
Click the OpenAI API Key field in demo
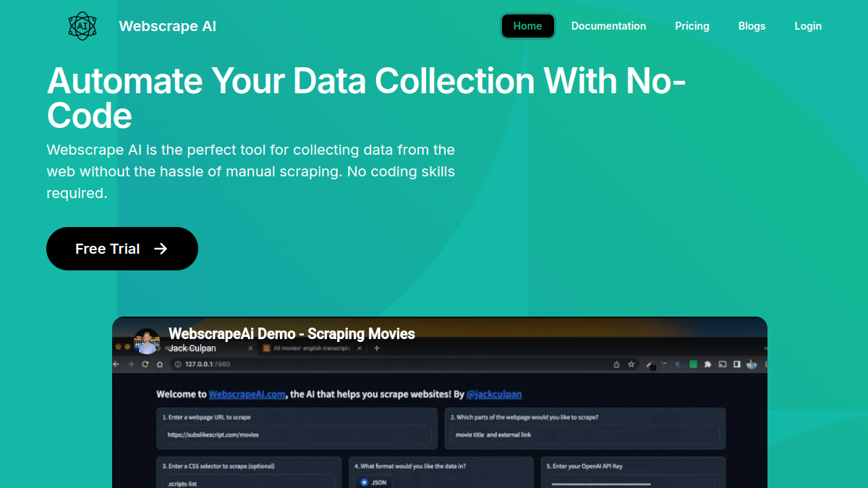(x=633, y=482)
